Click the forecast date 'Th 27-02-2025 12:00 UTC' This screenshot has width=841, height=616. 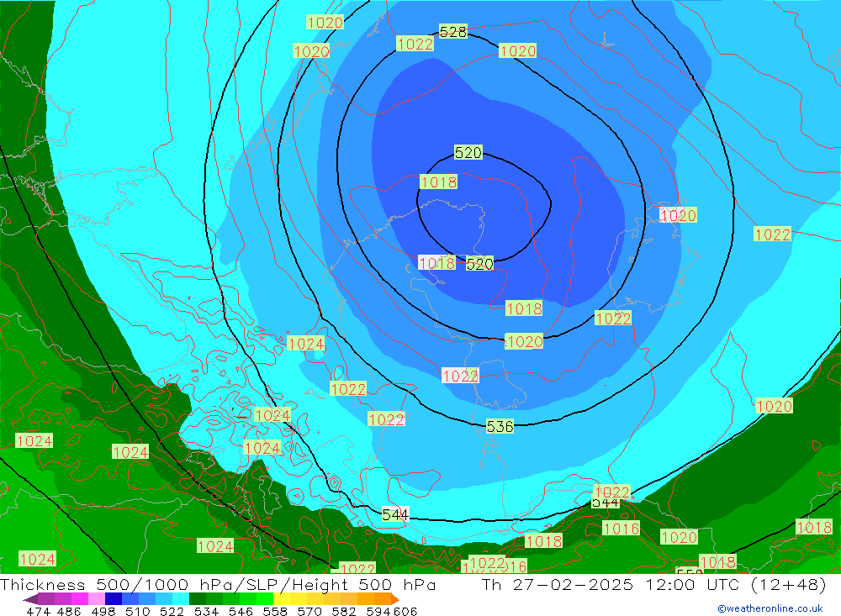611,584
